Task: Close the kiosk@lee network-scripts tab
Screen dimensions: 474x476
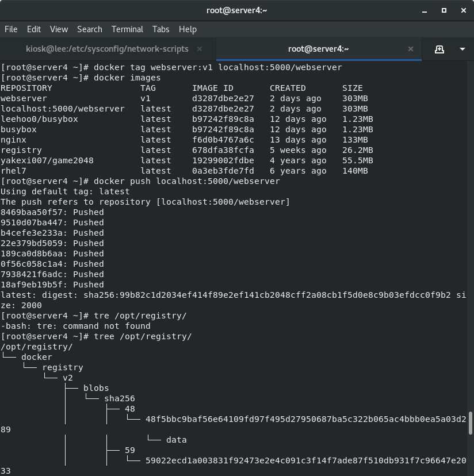Action: (200, 49)
